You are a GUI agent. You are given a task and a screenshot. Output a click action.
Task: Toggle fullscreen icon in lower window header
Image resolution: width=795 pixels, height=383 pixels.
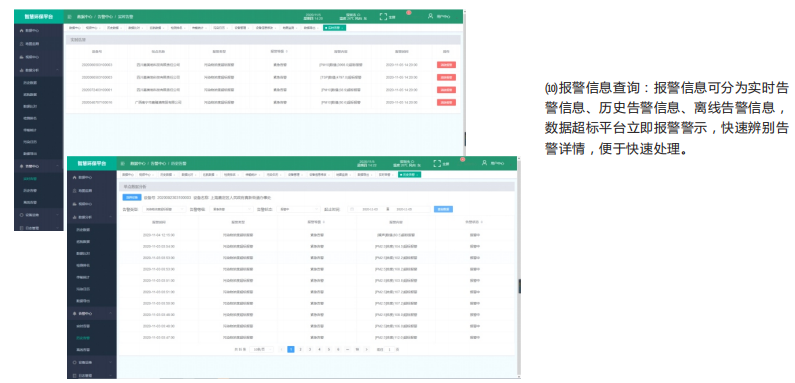point(437,163)
